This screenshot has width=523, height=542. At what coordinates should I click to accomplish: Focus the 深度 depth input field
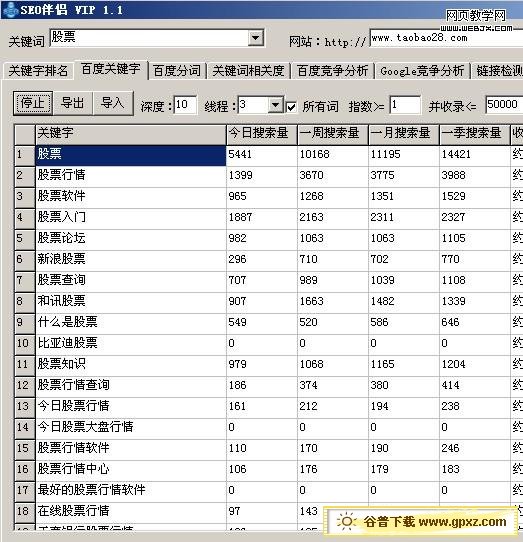185,105
